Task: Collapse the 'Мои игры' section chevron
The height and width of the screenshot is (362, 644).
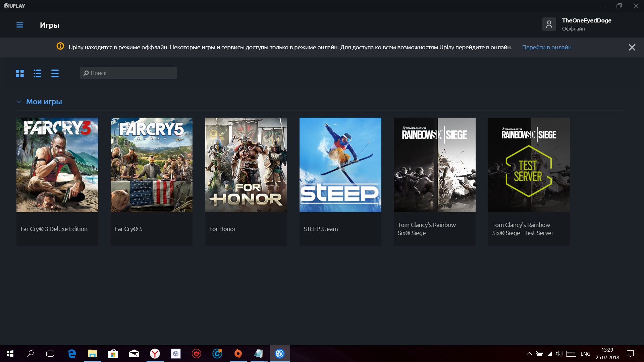Action: coord(19,102)
